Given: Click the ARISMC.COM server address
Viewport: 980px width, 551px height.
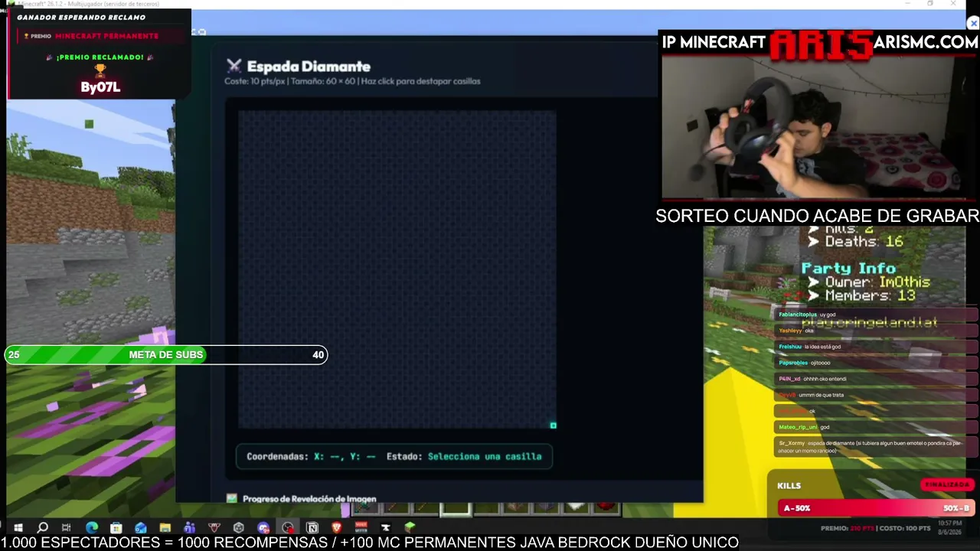Looking at the screenshot, I should pos(926,43).
